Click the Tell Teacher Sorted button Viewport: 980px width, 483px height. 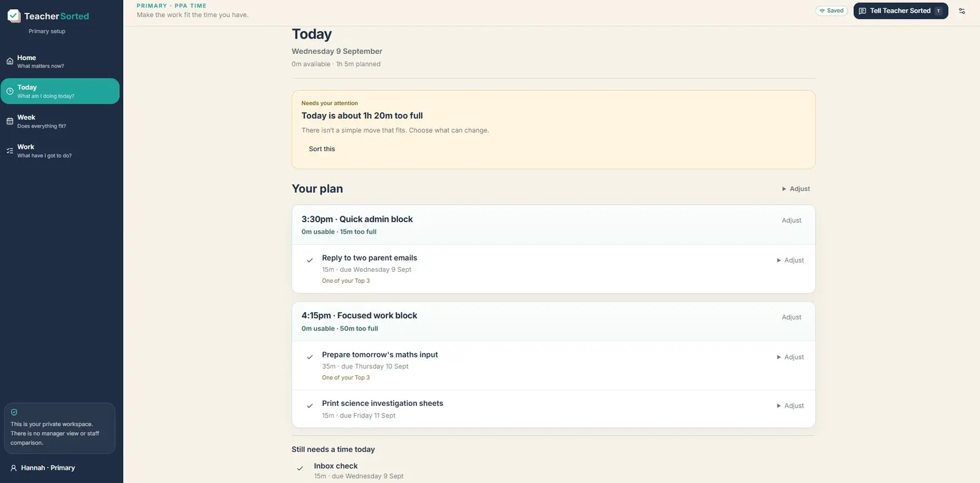[900, 11]
